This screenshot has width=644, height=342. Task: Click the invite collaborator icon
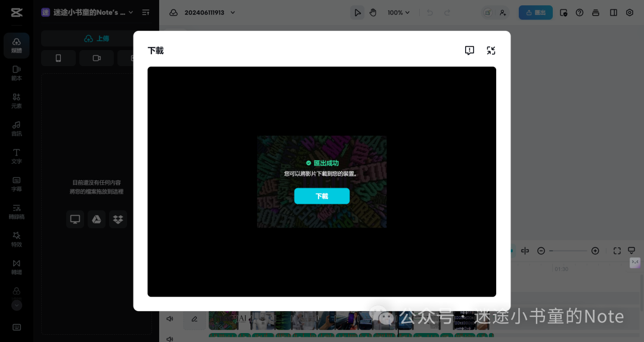502,13
